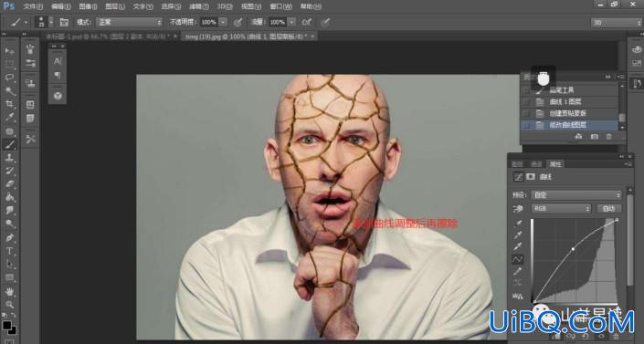Open the crossed-tools Tool Presets panel icon
Screen dimensions: 644x344
point(30,139)
